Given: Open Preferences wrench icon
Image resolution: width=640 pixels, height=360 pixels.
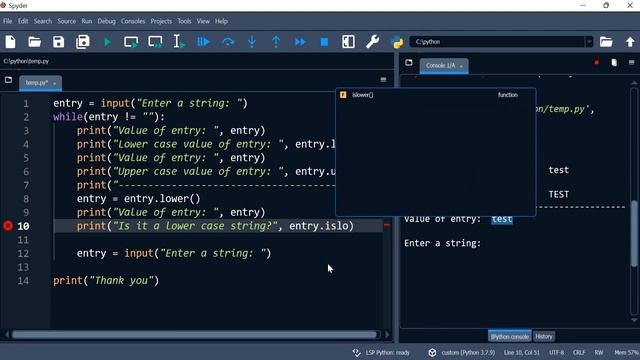Looking at the screenshot, I should tap(372, 42).
